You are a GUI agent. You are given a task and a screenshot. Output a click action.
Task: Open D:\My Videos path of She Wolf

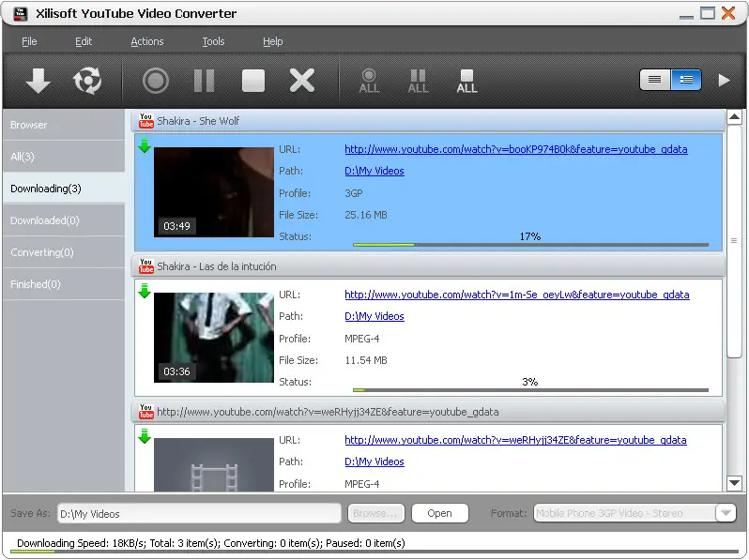(x=374, y=171)
